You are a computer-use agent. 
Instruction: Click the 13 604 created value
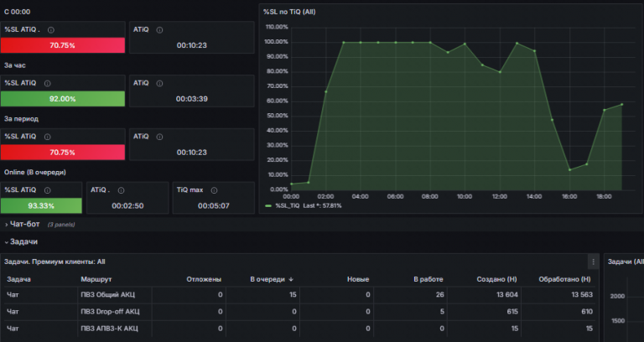pos(506,294)
